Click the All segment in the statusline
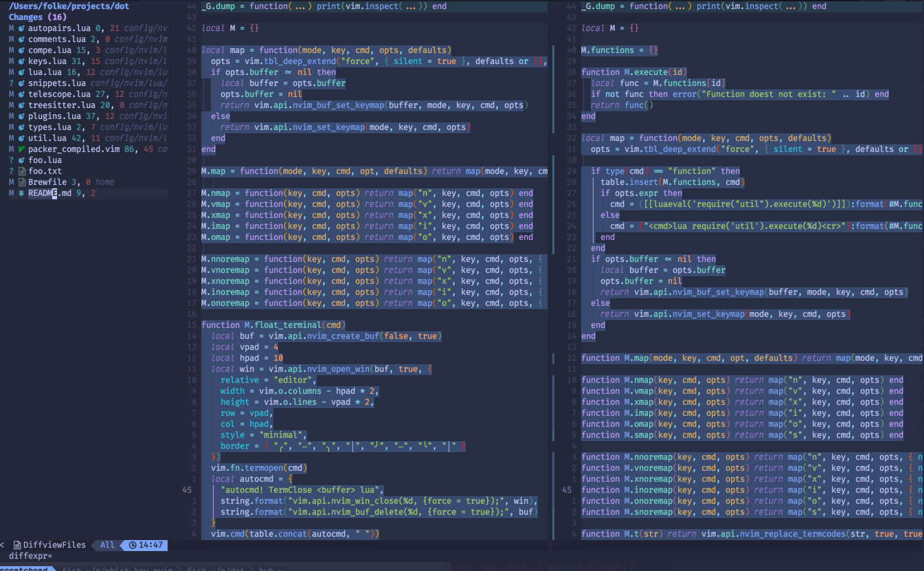This screenshot has width=924, height=571. (107, 545)
